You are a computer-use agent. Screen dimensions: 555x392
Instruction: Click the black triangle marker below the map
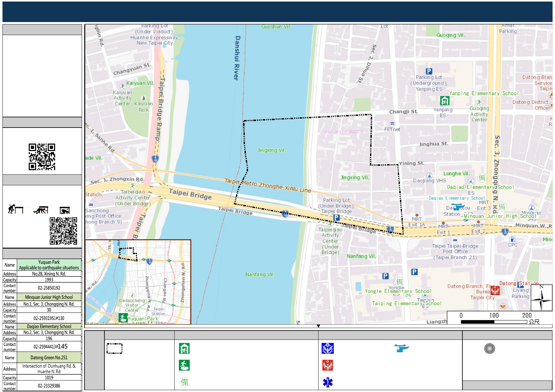pyautogui.click(x=319, y=326)
